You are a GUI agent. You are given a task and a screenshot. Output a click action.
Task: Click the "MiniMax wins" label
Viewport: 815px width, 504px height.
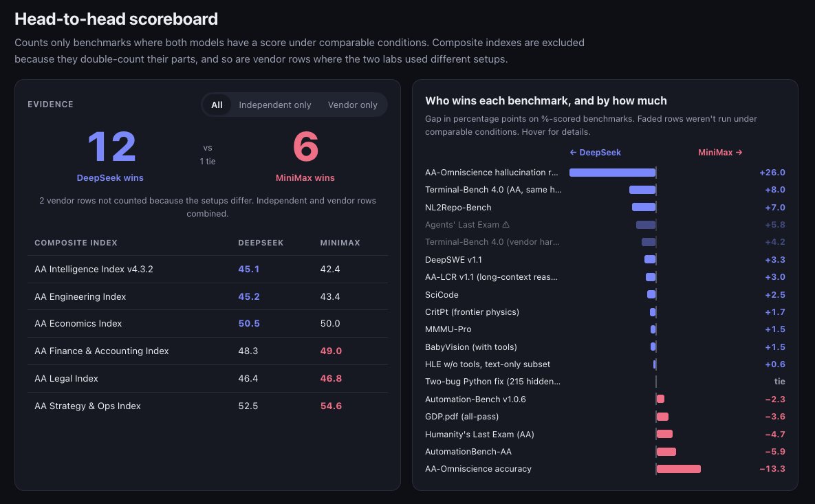click(x=305, y=177)
